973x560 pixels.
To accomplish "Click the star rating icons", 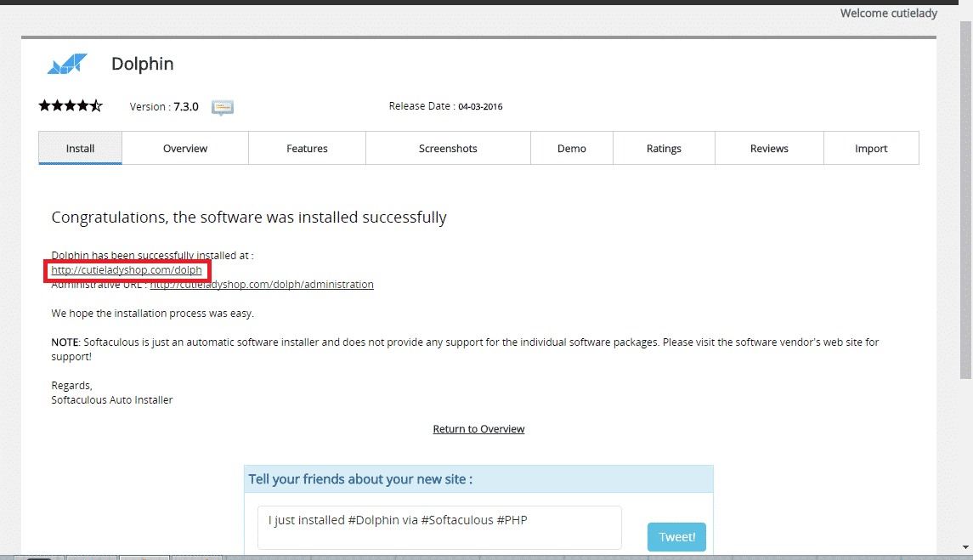I will tap(71, 105).
